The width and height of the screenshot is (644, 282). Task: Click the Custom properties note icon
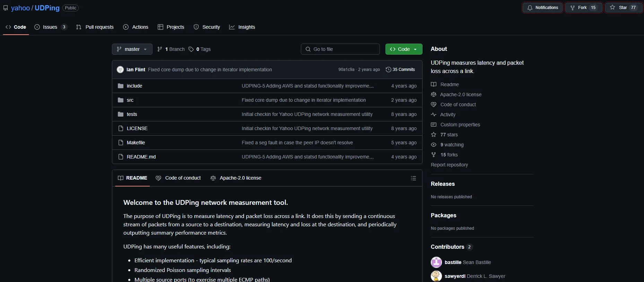tap(434, 125)
